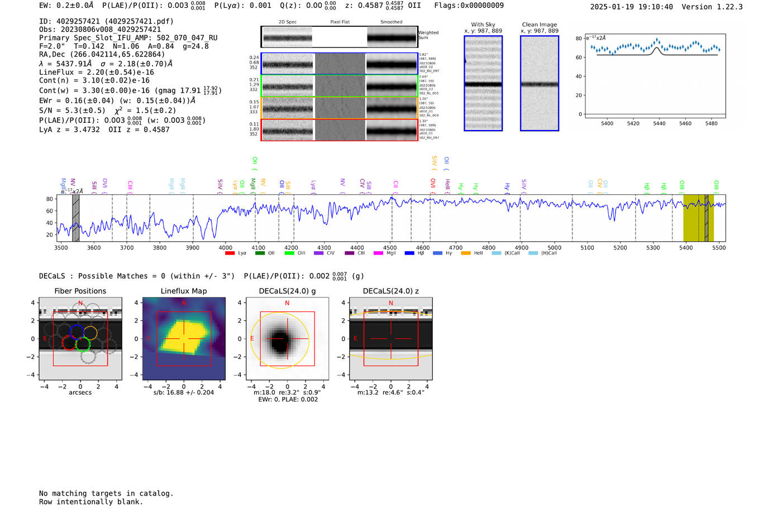Click the (K)CaII legend swatch

point(497,253)
